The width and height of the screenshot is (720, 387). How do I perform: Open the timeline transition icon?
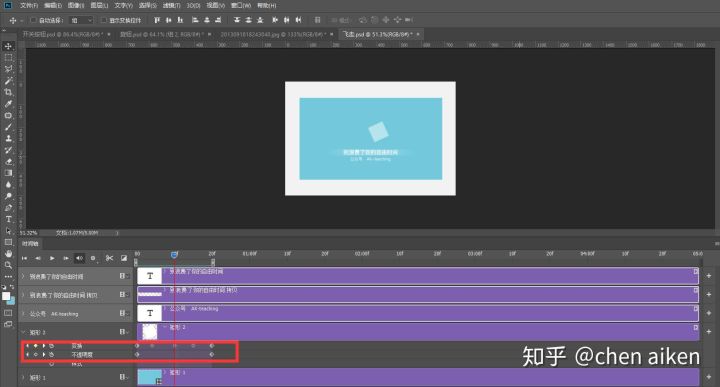(x=124, y=258)
